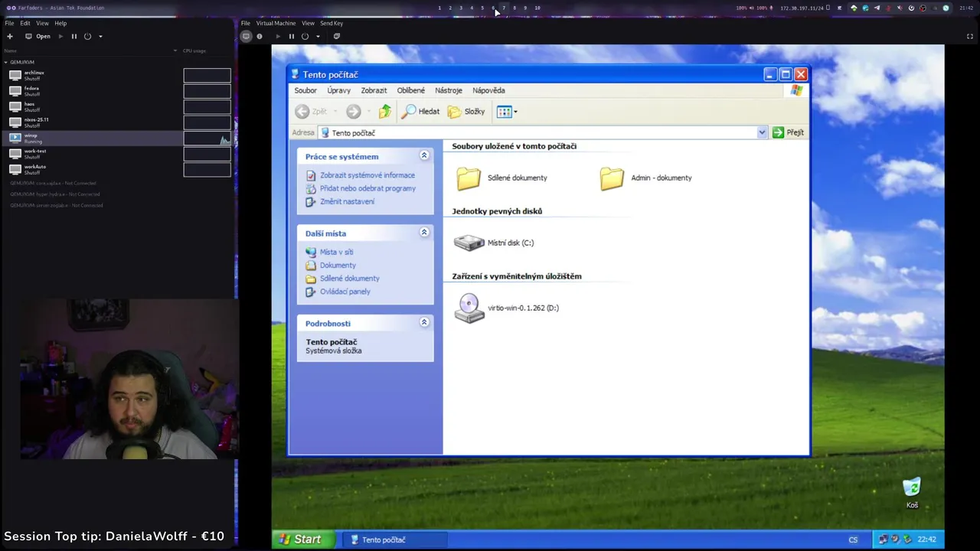Image resolution: width=980 pixels, height=551 pixels.
Task: Select the virtio-win-0.1.262 (D:) CD drive icon
Action: pos(469,308)
